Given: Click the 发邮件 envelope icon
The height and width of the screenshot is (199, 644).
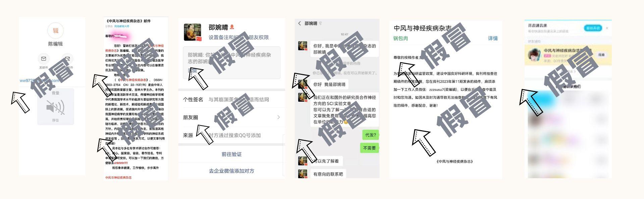Looking at the screenshot, I should tap(44, 59).
